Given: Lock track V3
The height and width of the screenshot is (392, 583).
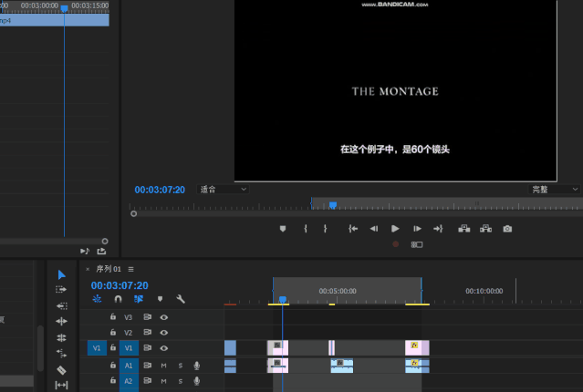Looking at the screenshot, I should (x=113, y=316).
